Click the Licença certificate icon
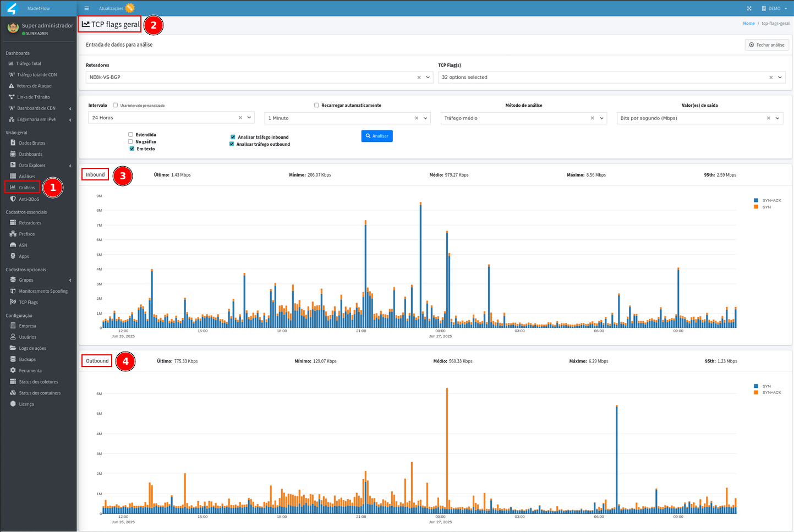The height and width of the screenshot is (532, 794). point(13,404)
